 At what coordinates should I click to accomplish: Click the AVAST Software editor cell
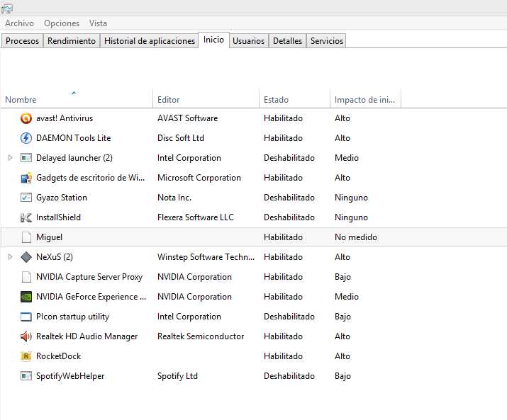tap(187, 118)
